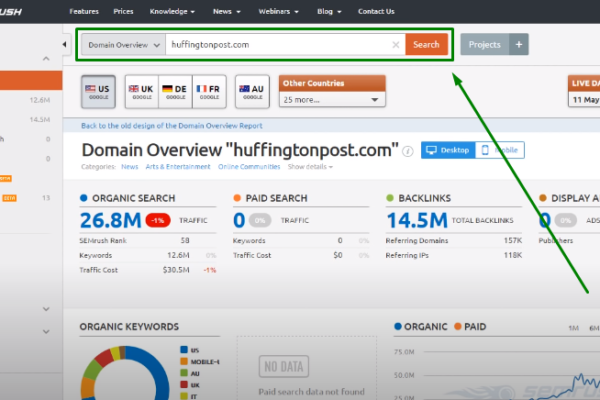Click the 0% paid traffic badge
The width and height of the screenshot is (600, 400).
(x=260, y=220)
